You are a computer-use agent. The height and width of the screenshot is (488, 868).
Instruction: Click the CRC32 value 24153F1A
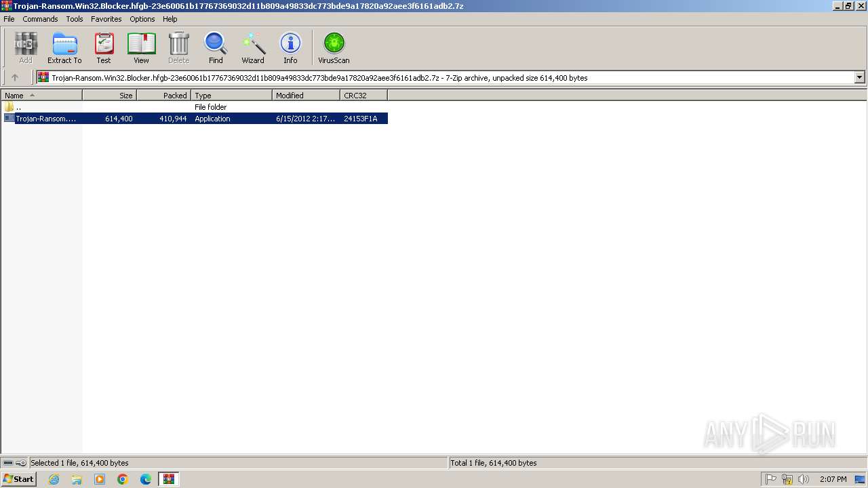(361, 119)
